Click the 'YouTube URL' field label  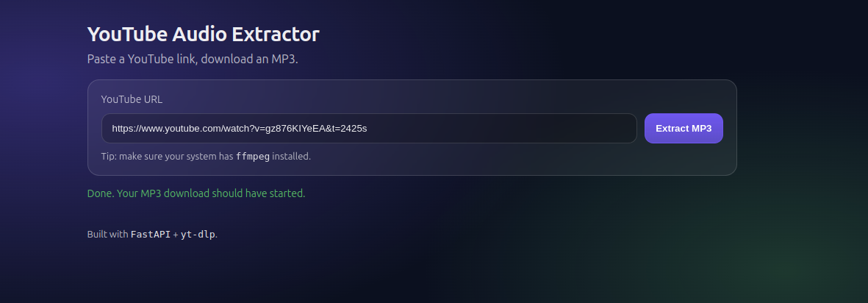click(x=132, y=99)
